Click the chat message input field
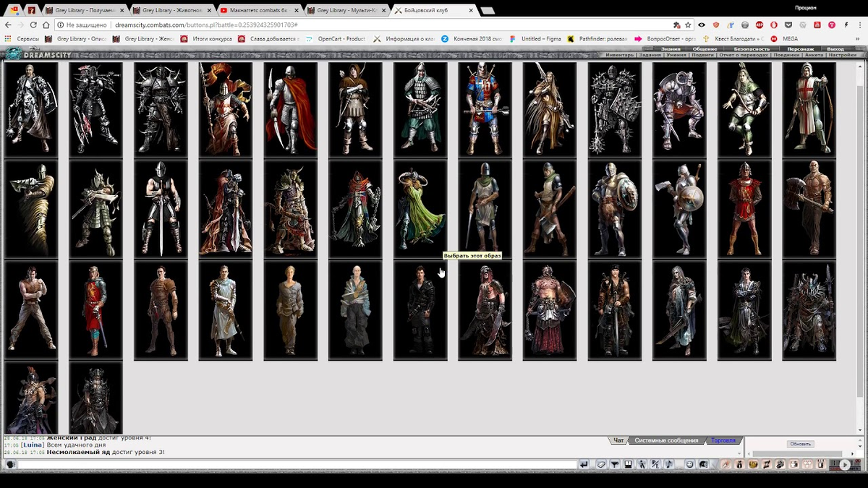The width and height of the screenshot is (868, 488). 297,465
